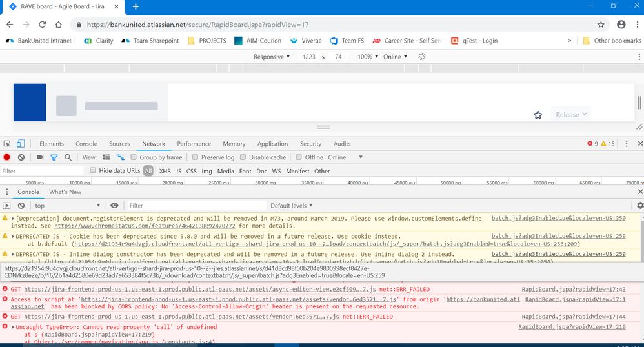
Task: Open the Online throttling dropdown in the device toolbar
Action: [395, 57]
